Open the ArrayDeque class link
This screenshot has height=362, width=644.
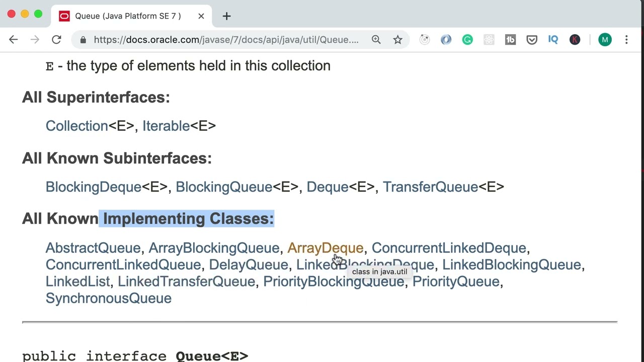[325, 248]
